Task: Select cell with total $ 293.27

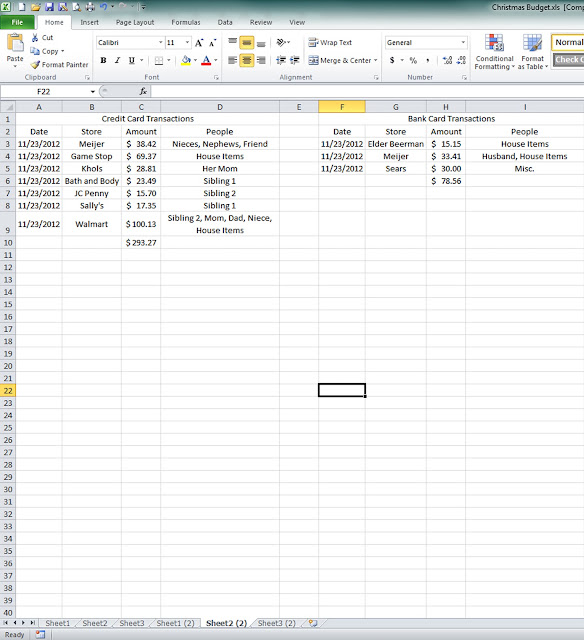Action: (141, 242)
